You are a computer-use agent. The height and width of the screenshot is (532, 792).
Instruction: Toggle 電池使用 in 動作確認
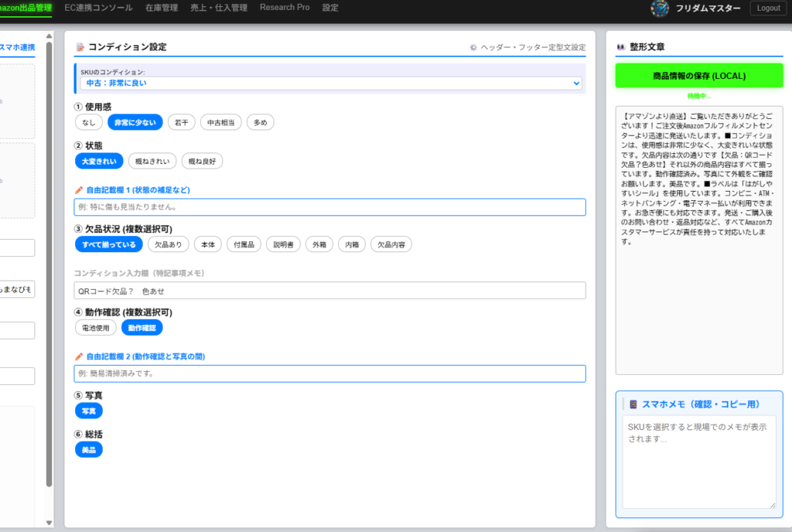[96, 328]
